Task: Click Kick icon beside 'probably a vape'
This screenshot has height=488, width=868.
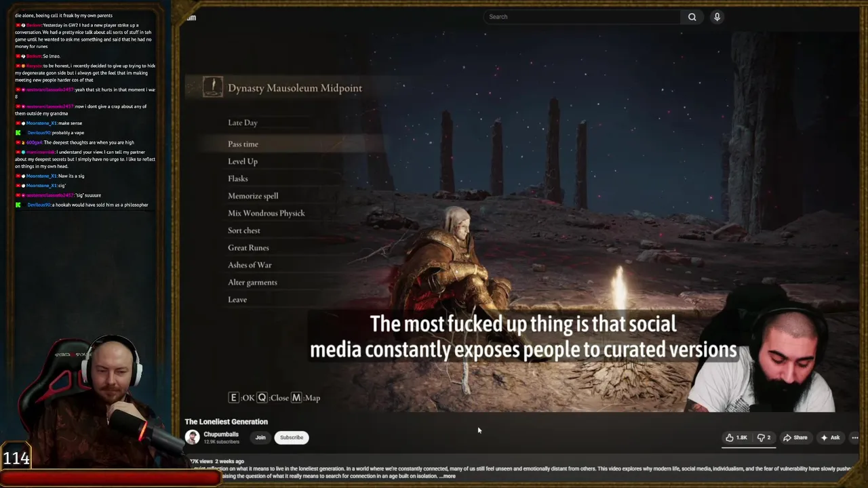Action: pyautogui.click(x=18, y=133)
